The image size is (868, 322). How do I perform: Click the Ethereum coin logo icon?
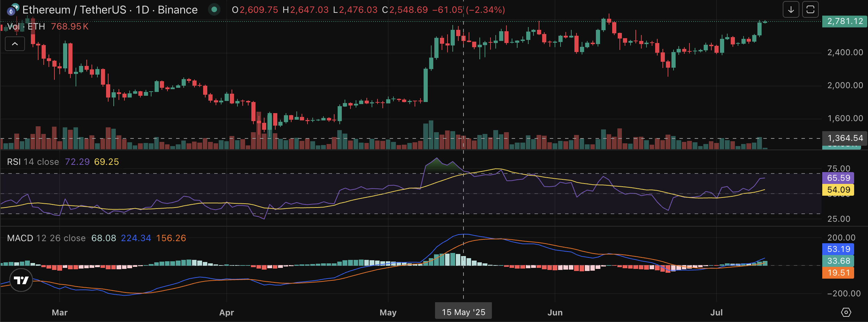click(x=13, y=10)
